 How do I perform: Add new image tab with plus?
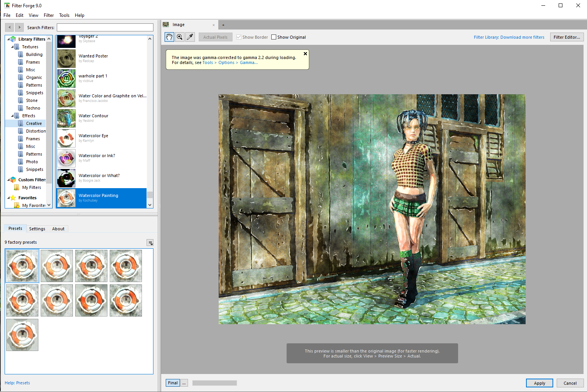(223, 25)
